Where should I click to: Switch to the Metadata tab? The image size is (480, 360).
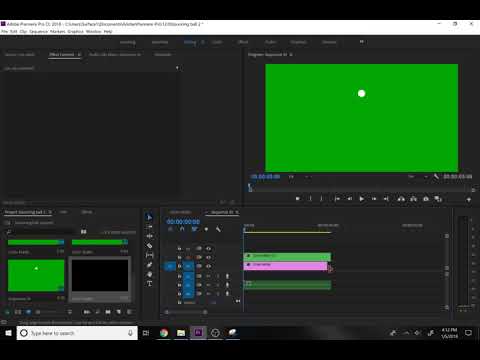pos(163,54)
